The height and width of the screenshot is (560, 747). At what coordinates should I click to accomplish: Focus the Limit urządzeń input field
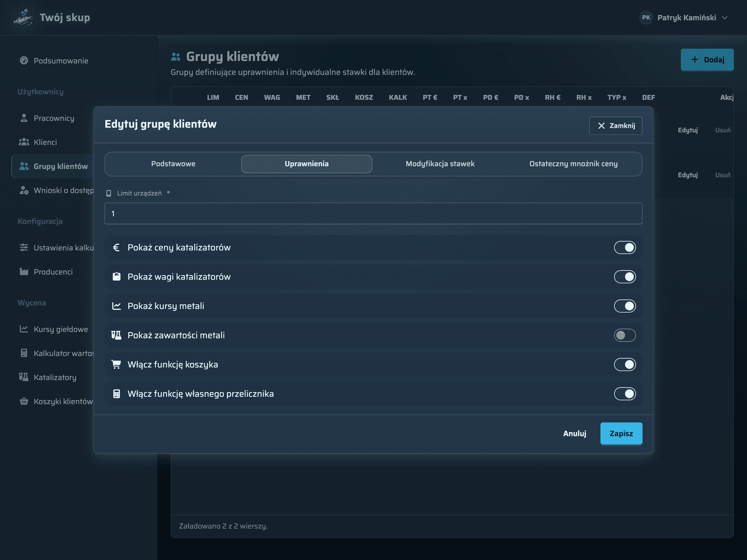(x=373, y=214)
